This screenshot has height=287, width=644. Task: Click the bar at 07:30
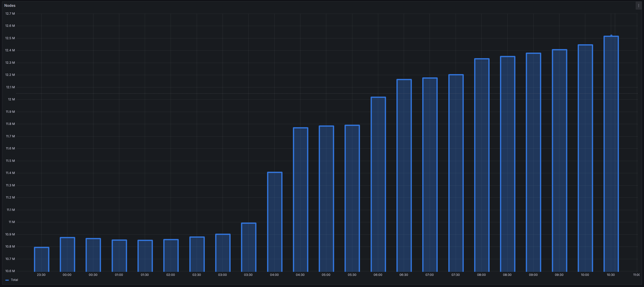456,173
